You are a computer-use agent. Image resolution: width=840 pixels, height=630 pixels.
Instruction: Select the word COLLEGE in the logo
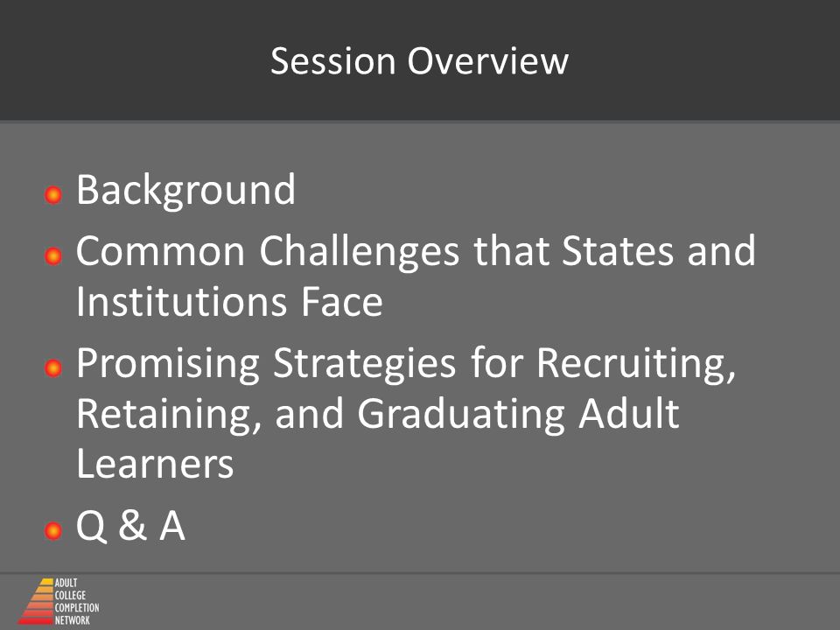[70, 595]
